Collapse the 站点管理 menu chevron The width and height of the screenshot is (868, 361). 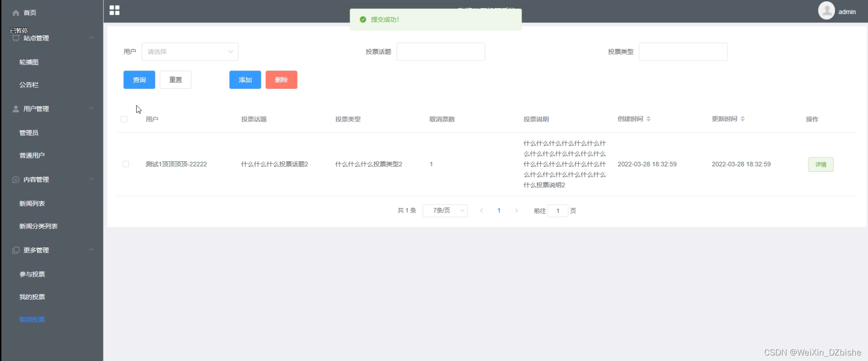click(92, 38)
